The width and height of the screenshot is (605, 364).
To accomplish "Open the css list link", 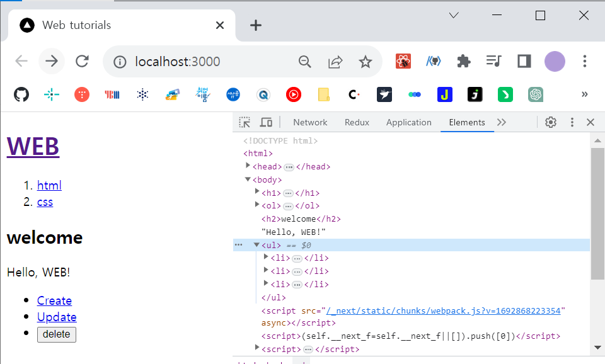I will pos(45,202).
